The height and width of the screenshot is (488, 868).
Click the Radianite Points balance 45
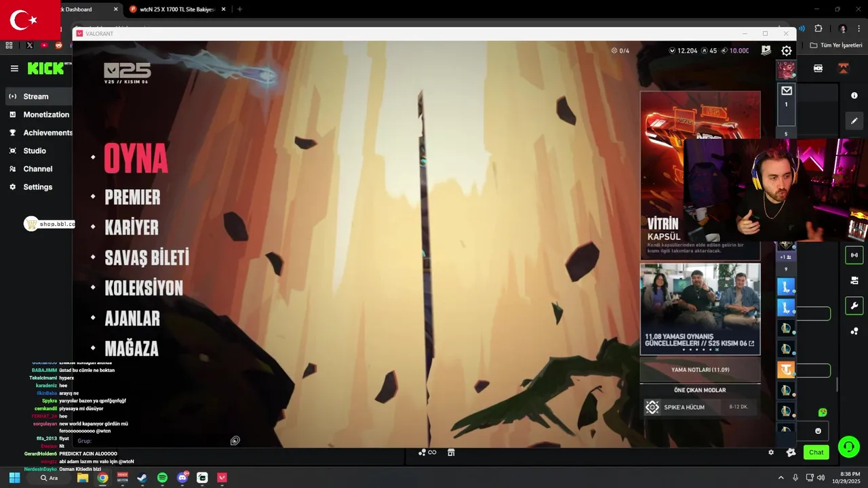pos(709,51)
